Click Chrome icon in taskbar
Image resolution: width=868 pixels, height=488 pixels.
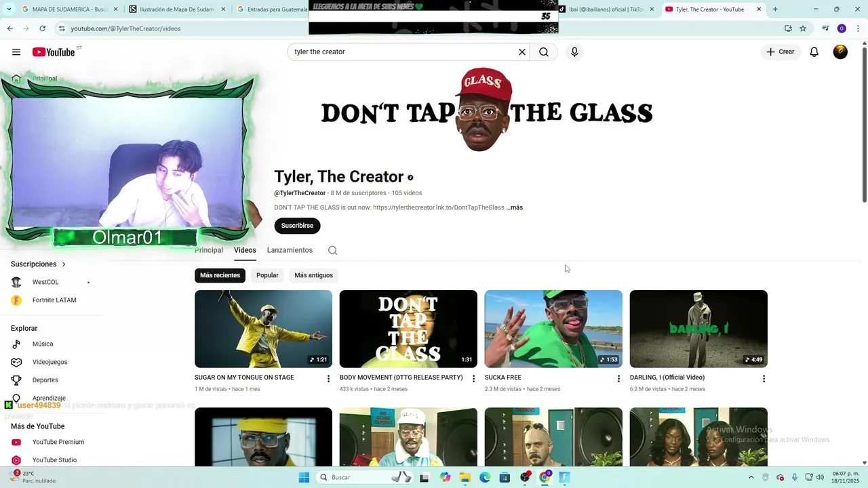tap(545, 477)
